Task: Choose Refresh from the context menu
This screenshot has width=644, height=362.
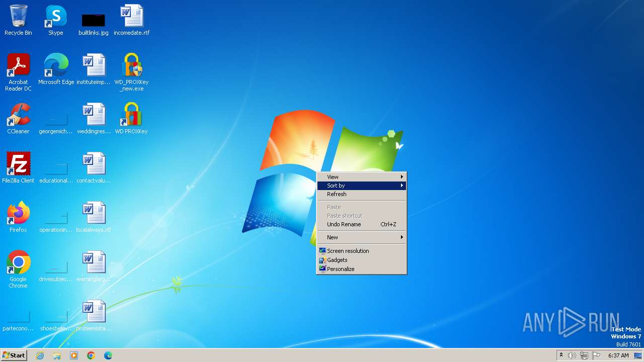Action: pos(361,194)
